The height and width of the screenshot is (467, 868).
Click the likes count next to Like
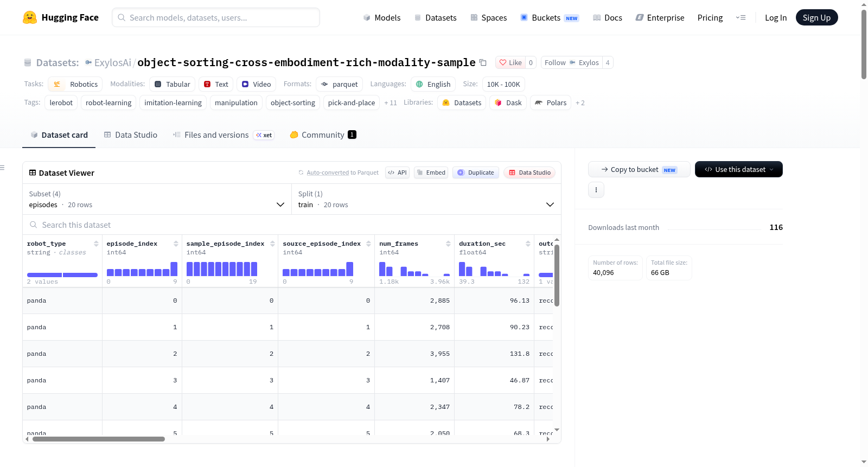point(531,62)
